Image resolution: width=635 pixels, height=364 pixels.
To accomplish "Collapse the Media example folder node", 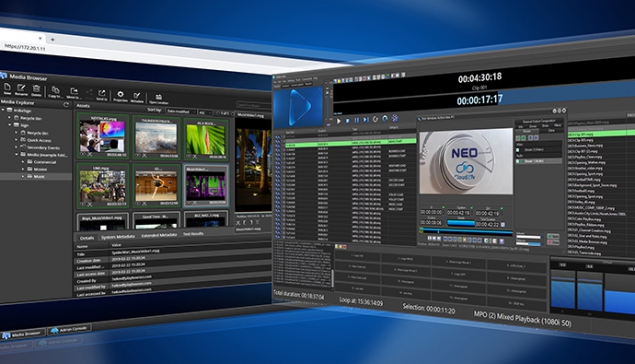I will [17, 154].
